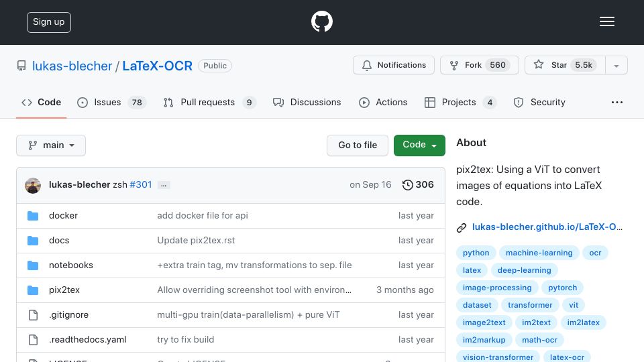Open the Discussions tab
Viewport: 644px width, 362px height.
(307, 102)
